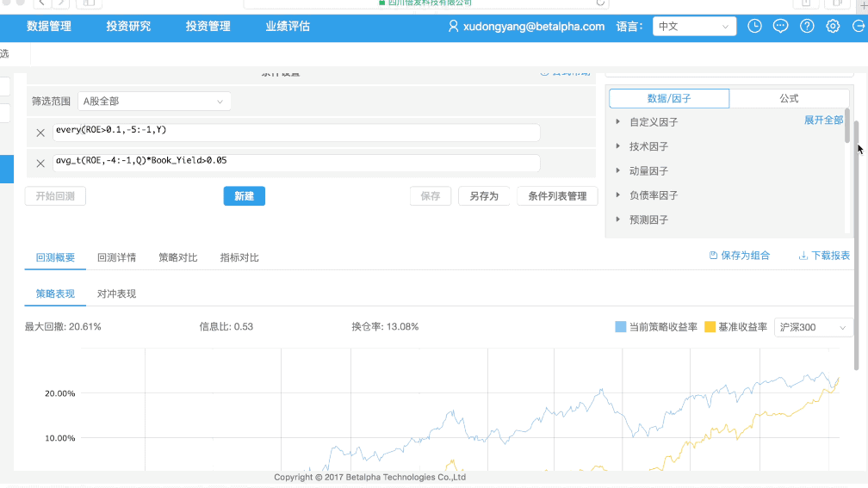The width and height of the screenshot is (868, 488).
Task: Click the user email xudongyang@betalpha.com
Action: (x=534, y=27)
